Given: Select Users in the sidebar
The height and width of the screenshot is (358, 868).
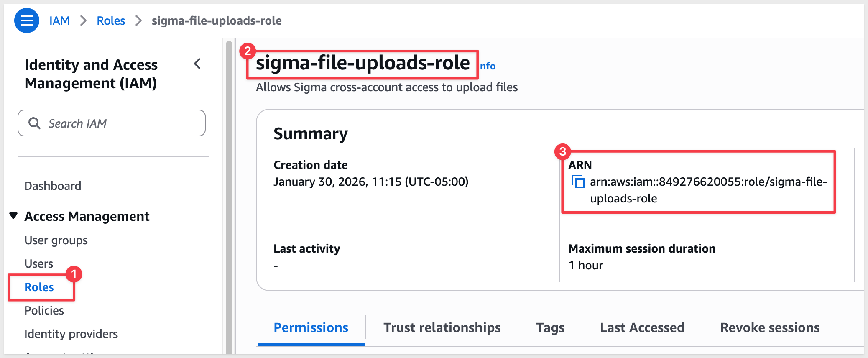Looking at the screenshot, I should pos(39,263).
